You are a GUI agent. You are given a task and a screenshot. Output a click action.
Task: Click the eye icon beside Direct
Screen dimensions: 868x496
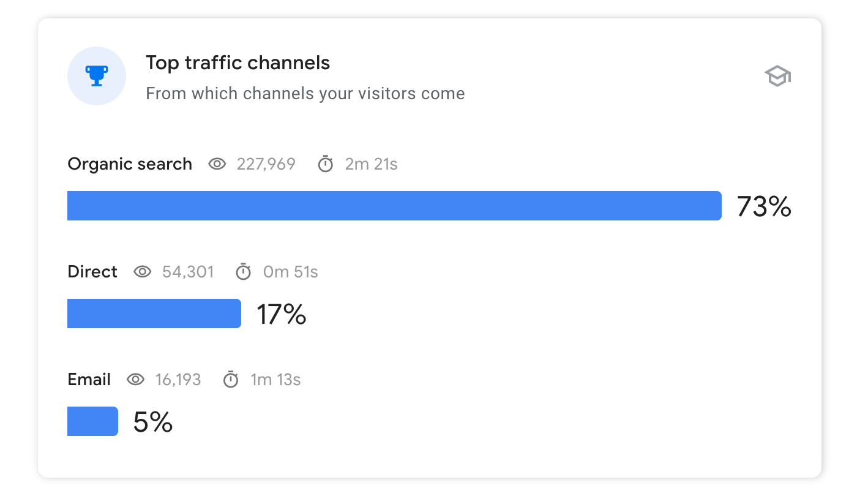coord(143,272)
